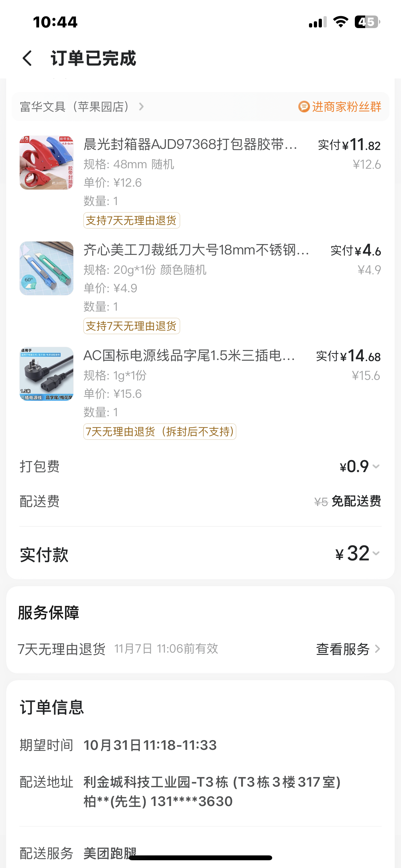Tap the Wi-Fi icon in status bar
The image size is (401, 868).
click(340, 22)
